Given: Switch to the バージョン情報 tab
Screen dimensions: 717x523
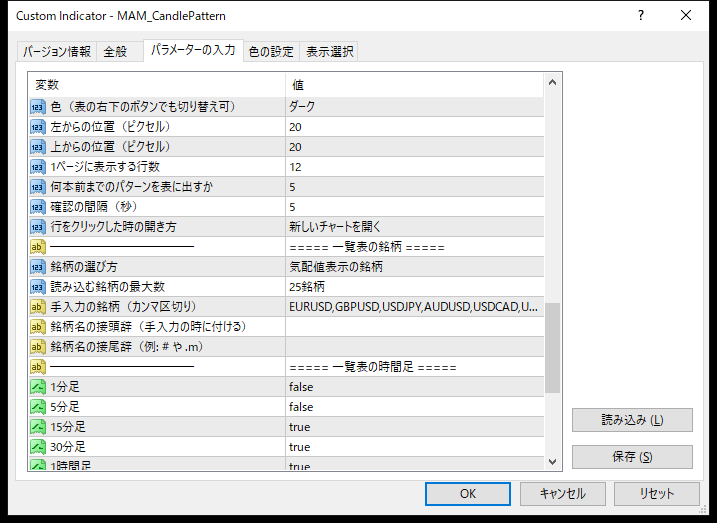Looking at the screenshot, I should click(57, 52).
